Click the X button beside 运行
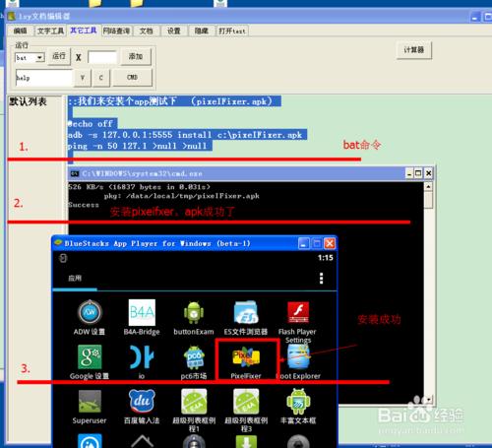Screen dimensions: 492x448 [79, 58]
